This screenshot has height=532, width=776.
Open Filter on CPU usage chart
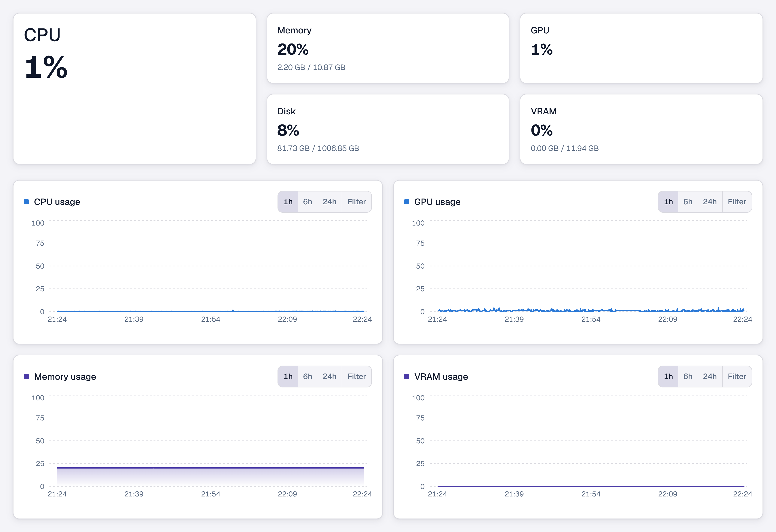(x=357, y=202)
